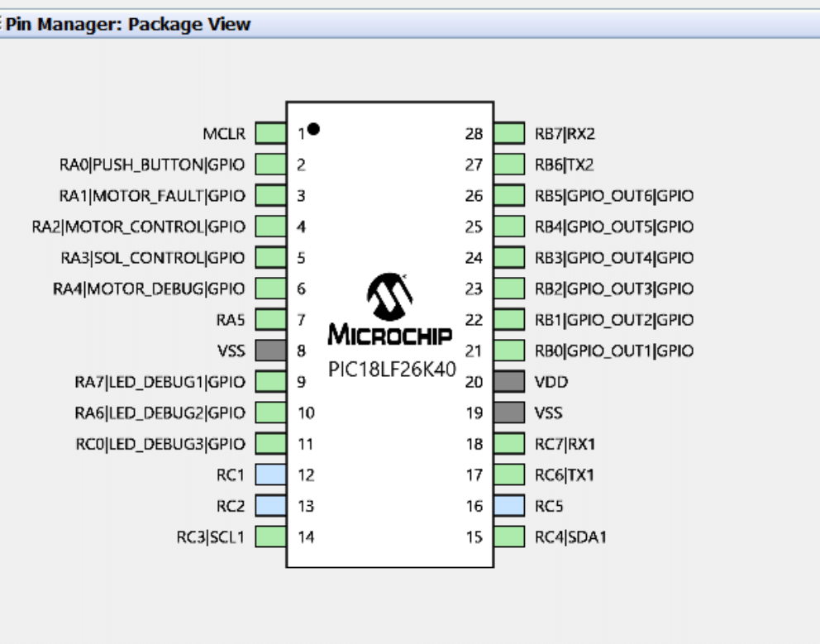Click the RC3|SCL1 label
The image size is (820, 644).
tap(211, 537)
